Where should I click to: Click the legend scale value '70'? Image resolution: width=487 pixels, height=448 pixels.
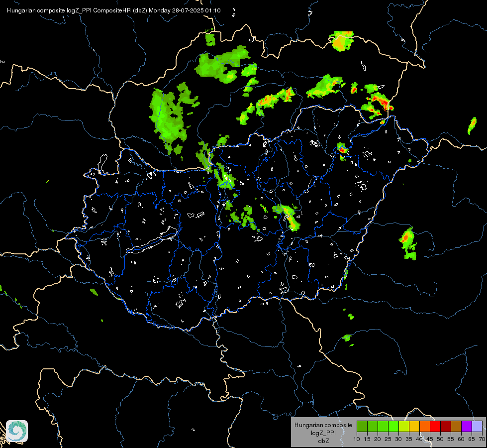pos(482,439)
